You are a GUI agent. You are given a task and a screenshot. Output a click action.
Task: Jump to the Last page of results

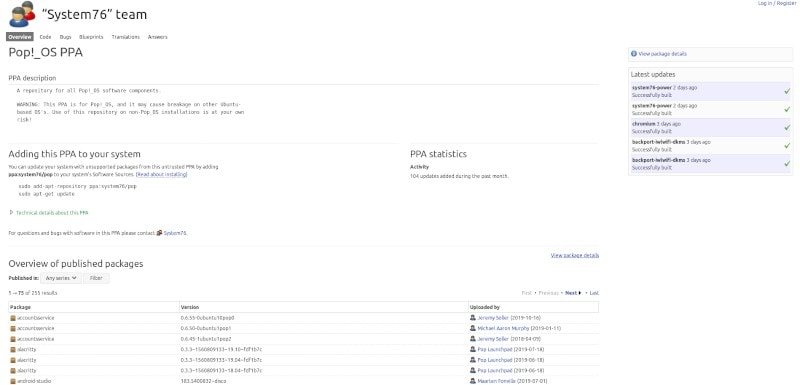[x=594, y=293]
